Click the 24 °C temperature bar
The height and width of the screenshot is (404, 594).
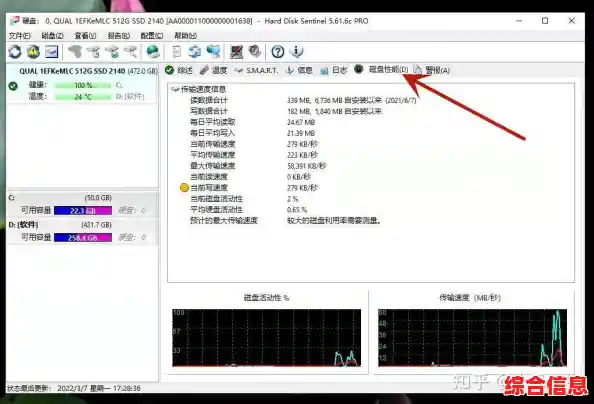pos(83,97)
